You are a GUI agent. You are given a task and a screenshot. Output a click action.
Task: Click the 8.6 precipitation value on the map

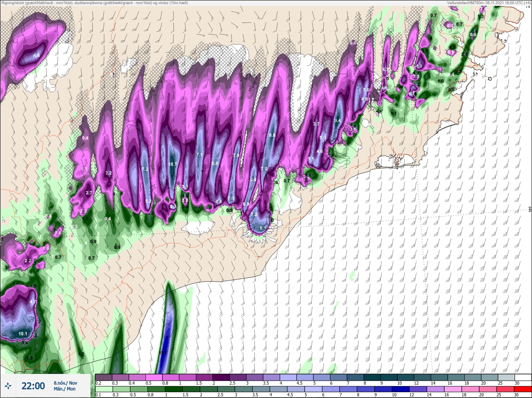click(x=272, y=135)
